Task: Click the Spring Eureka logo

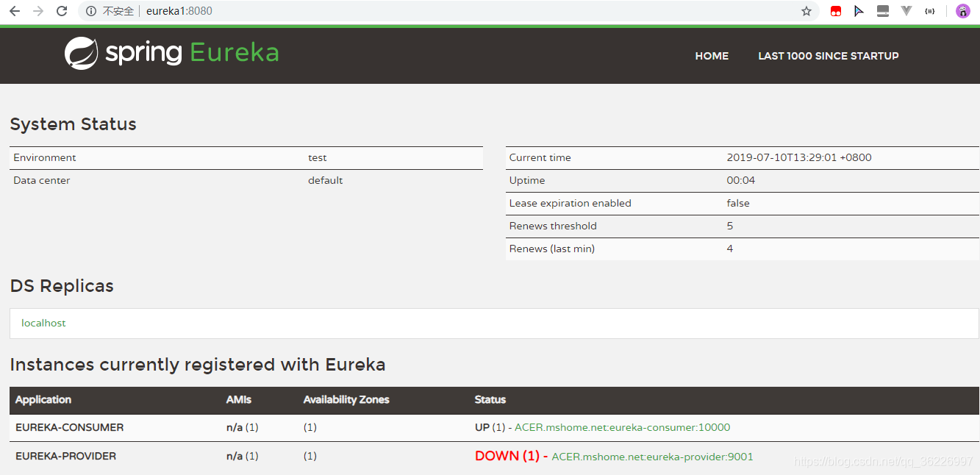Action: pyautogui.click(x=172, y=53)
